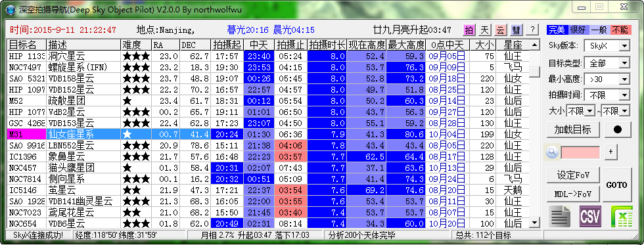
Task: Click the 10月04日 date cell
Action: (448, 134)
